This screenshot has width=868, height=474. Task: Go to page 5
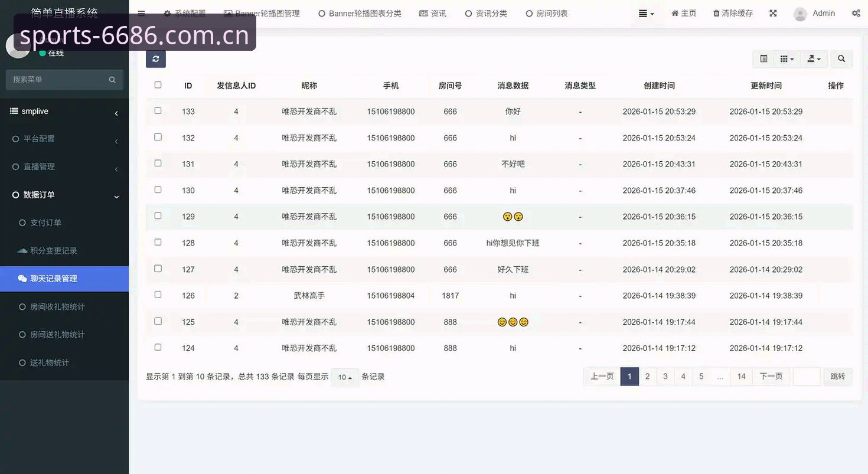(701, 377)
